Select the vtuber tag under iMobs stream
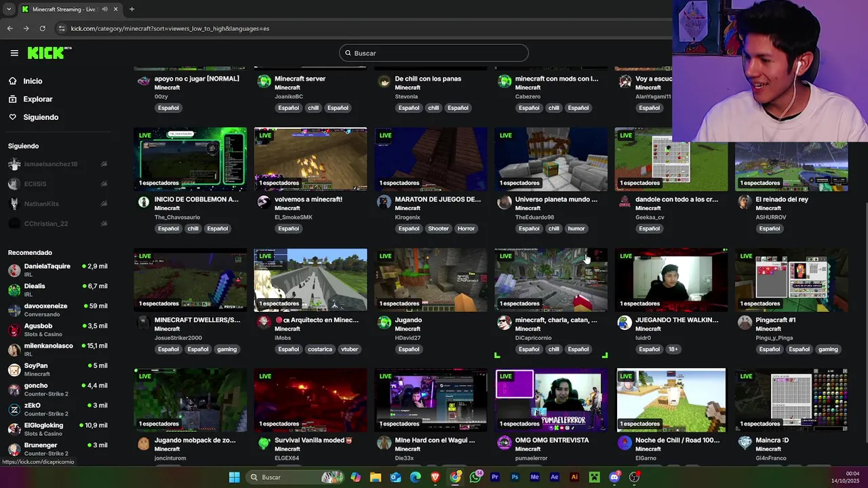Image resolution: width=868 pixels, height=488 pixels. coord(349,349)
